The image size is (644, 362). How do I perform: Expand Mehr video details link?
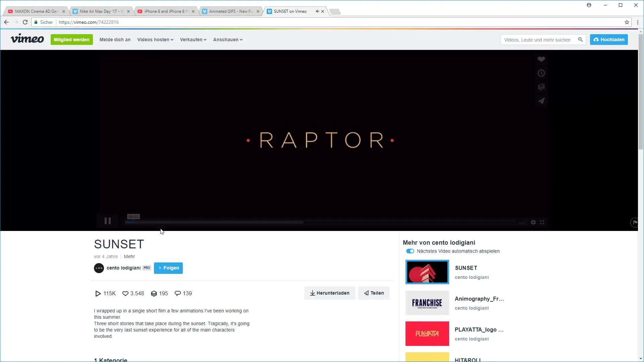[129, 256]
